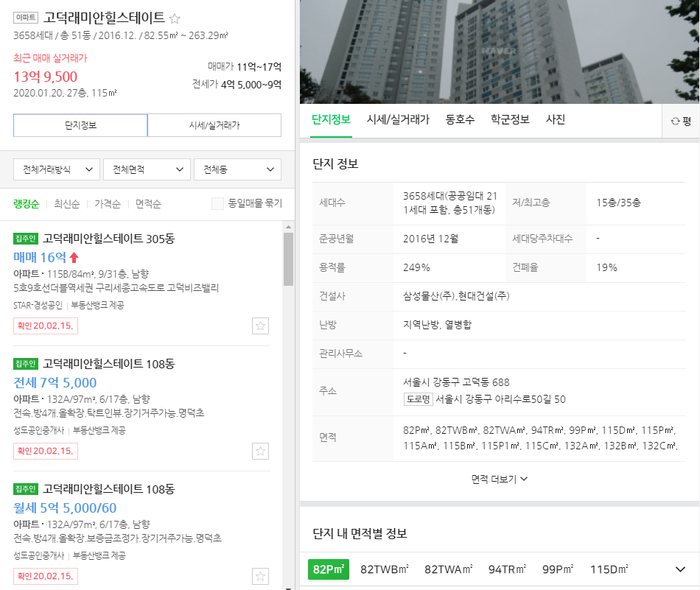Open the 전체면적 dropdown
The image size is (700, 590).
click(146, 169)
